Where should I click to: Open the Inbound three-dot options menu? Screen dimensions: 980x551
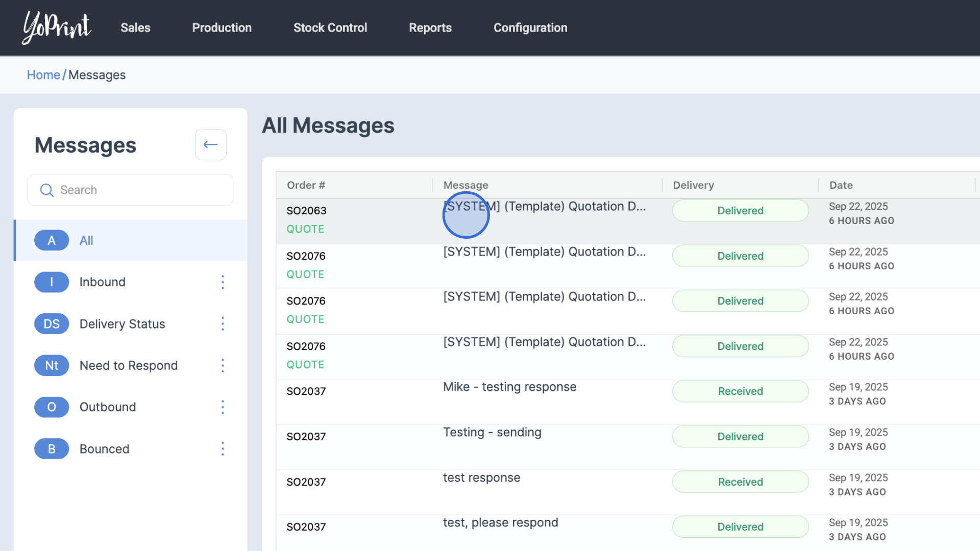(x=223, y=282)
